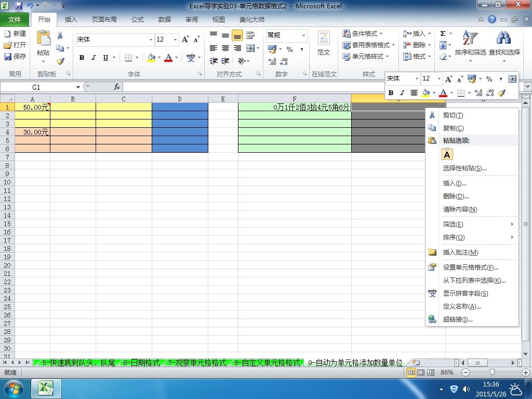The width and height of the screenshot is (532, 399).
Task: Click the Help question mark icon
Action: tap(492, 19)
